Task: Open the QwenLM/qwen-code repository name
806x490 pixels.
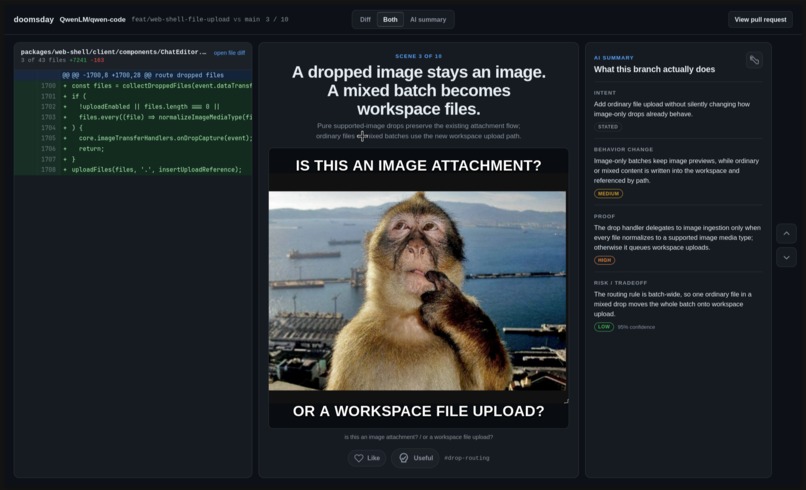Action: point(93,20)
